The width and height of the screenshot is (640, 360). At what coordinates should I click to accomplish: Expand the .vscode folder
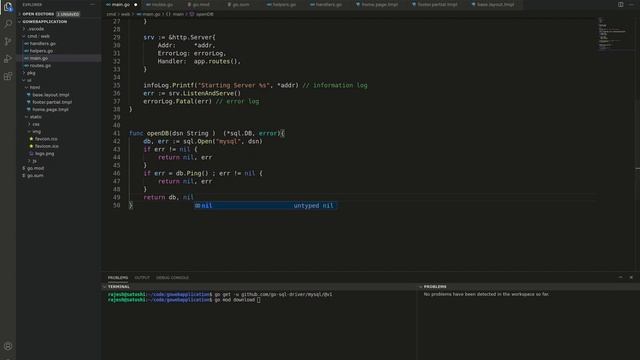coord(24,29)
